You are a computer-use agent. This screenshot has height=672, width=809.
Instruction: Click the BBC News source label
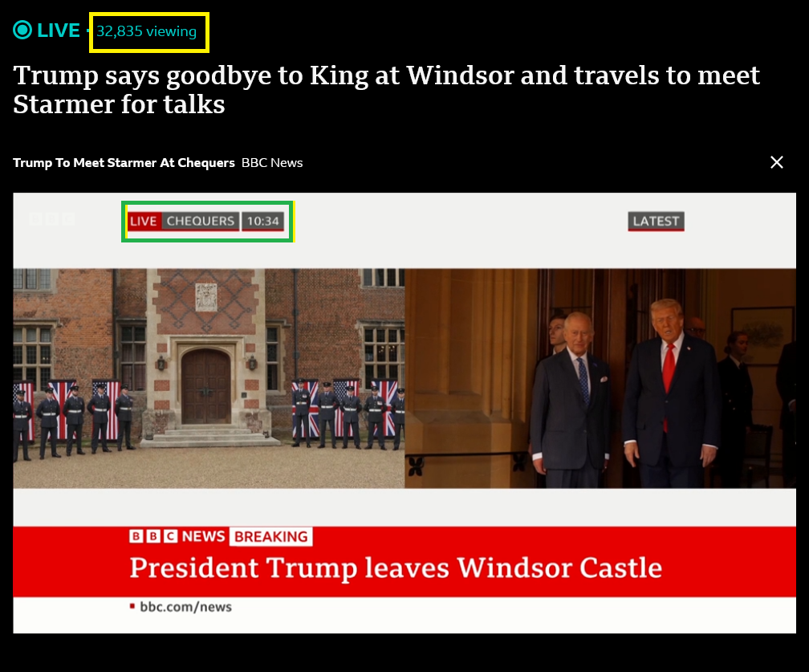[272, 162]
